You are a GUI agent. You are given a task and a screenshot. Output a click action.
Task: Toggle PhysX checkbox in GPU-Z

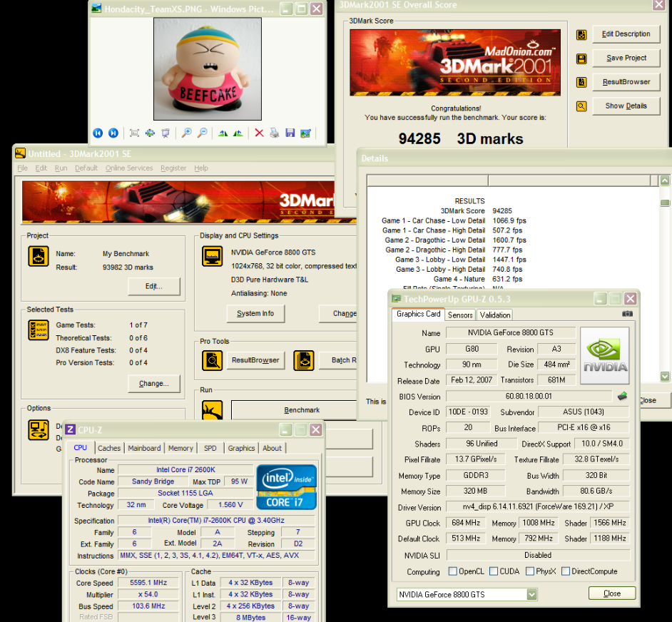tap(530, 571)
